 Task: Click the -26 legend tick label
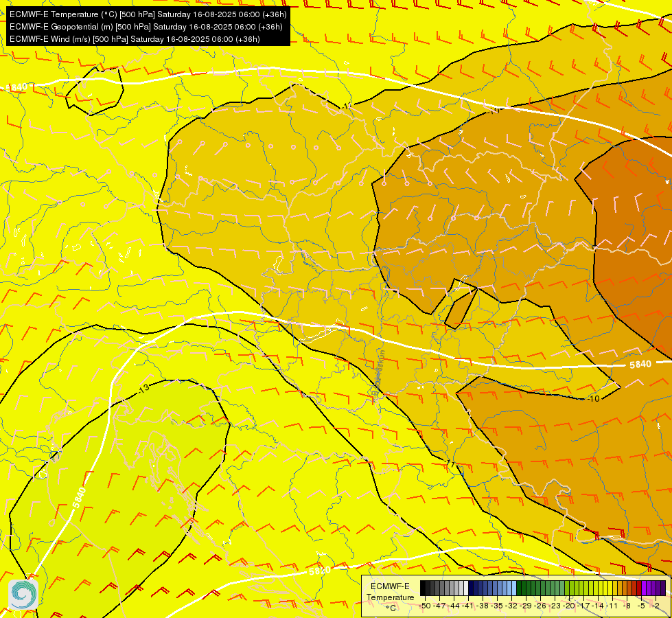pos(540,606)
